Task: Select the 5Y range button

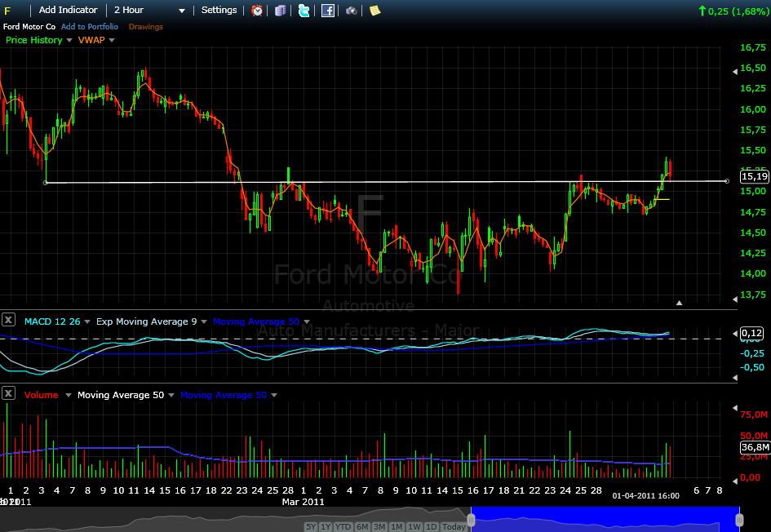Action: (311, 526)
